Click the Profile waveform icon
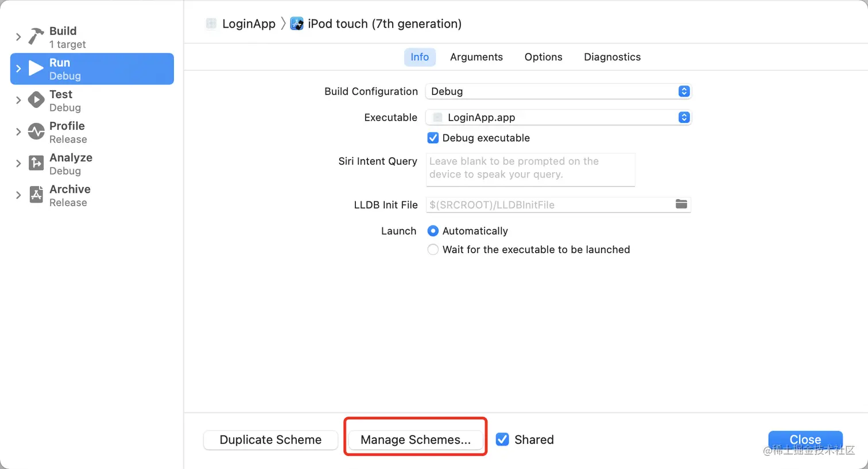The height and width of the screenshot is (469, 868). coord(36,132)
